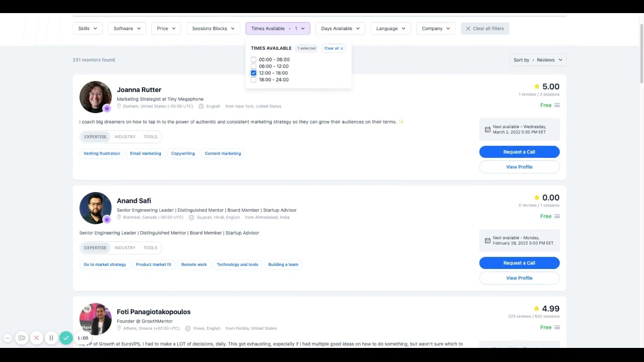644x362 pixels.
Task: Open the Days Available filter
Action: pyautogui.click(x=340, y=29)
